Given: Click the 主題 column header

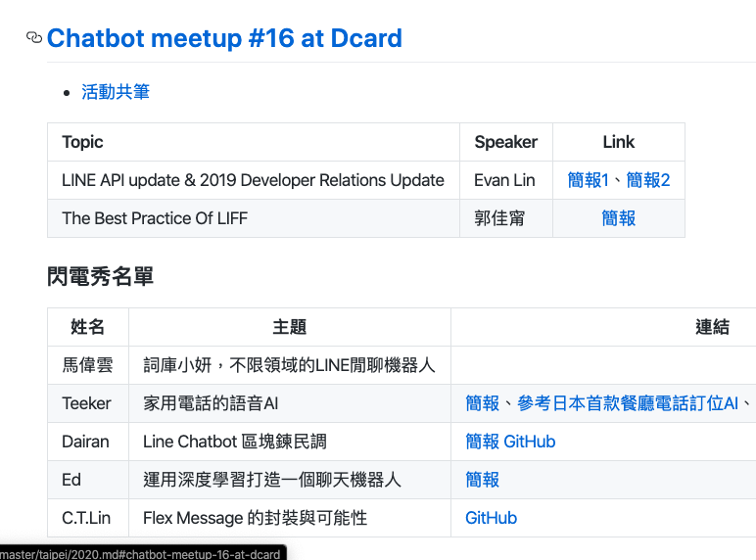Looking at the screenshot, I should [x=290, y=327].
